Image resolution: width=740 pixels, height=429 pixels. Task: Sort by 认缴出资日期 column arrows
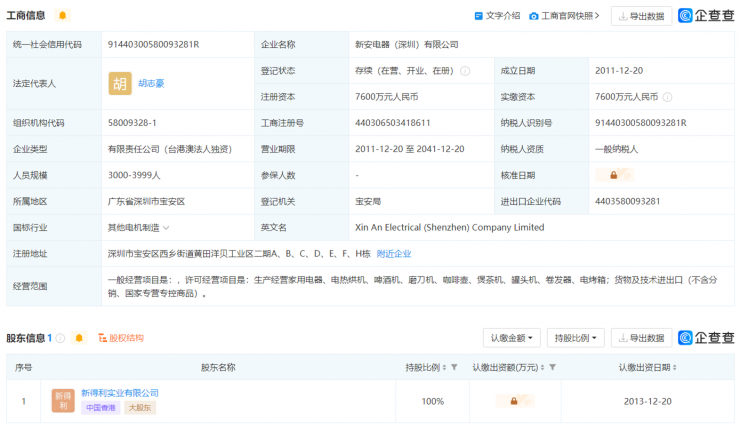tap(674, 367)
